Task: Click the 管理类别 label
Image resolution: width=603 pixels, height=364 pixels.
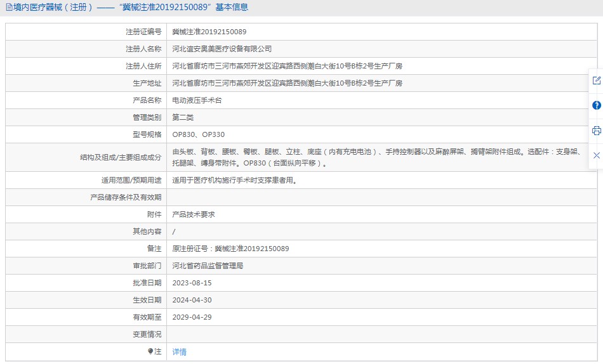Action: 147,117
